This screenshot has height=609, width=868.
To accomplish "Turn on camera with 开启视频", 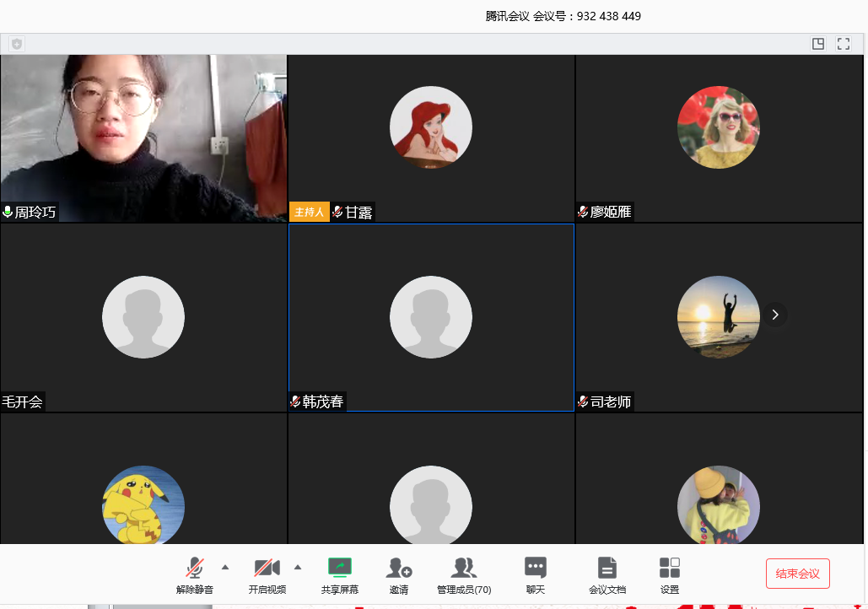I will (x=267, y=576).
